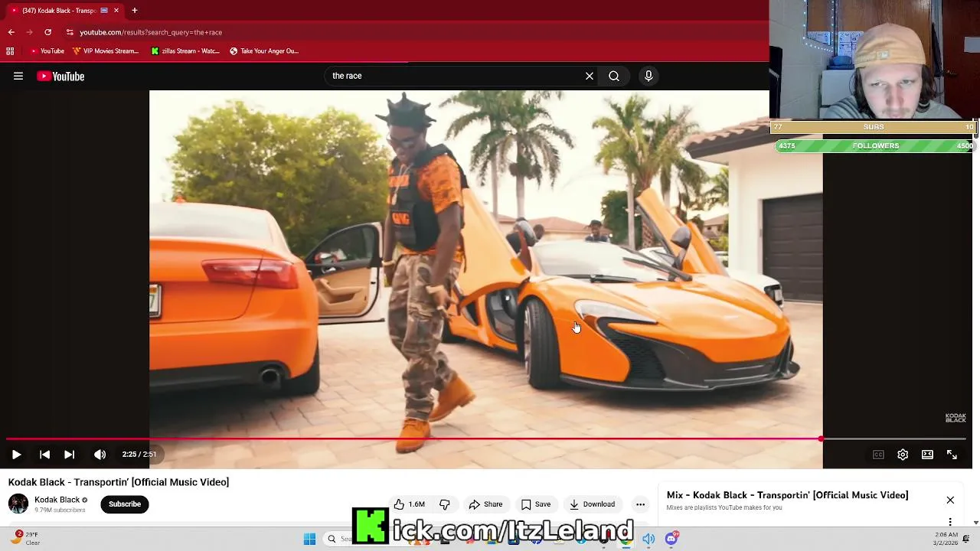The width and height of the screenshot is (980, 551).
Task: Dislike the video
Action: tap(445, 504)
